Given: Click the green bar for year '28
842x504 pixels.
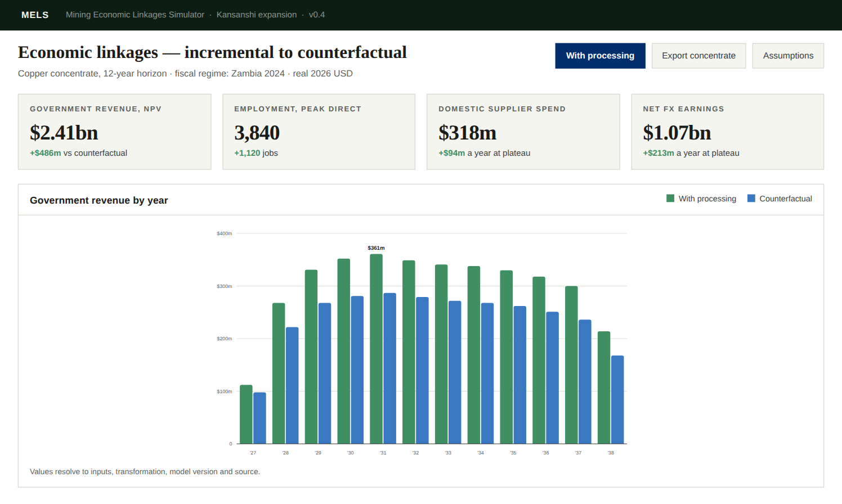Looking at the screenshot, I should point(279,373).
